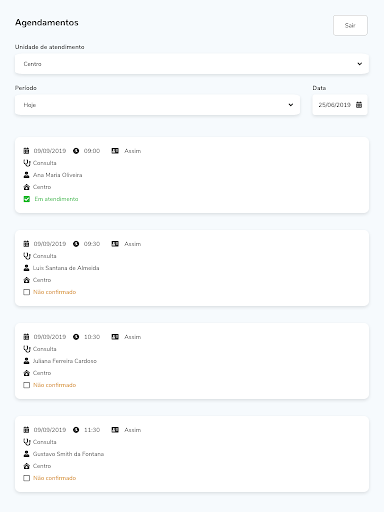Click the calendar icon in the 11:30 appointment

pyautogui.click(x=26, y=430)
